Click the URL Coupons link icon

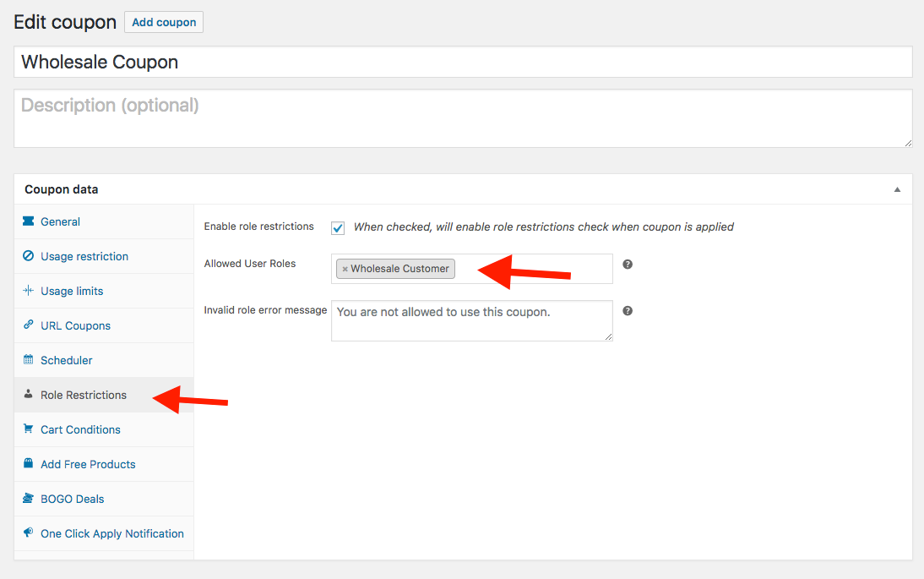coord(29,325)
